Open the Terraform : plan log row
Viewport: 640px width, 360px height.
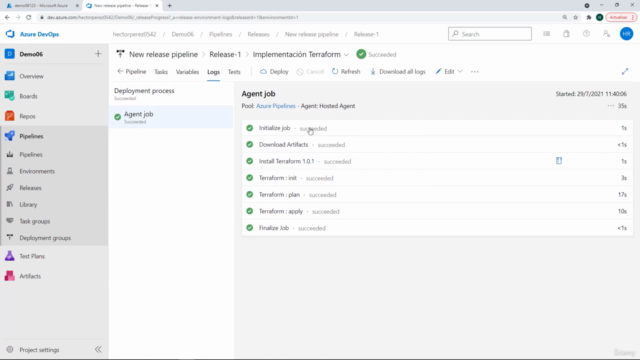pyautogui.click(x=437, y=195)
